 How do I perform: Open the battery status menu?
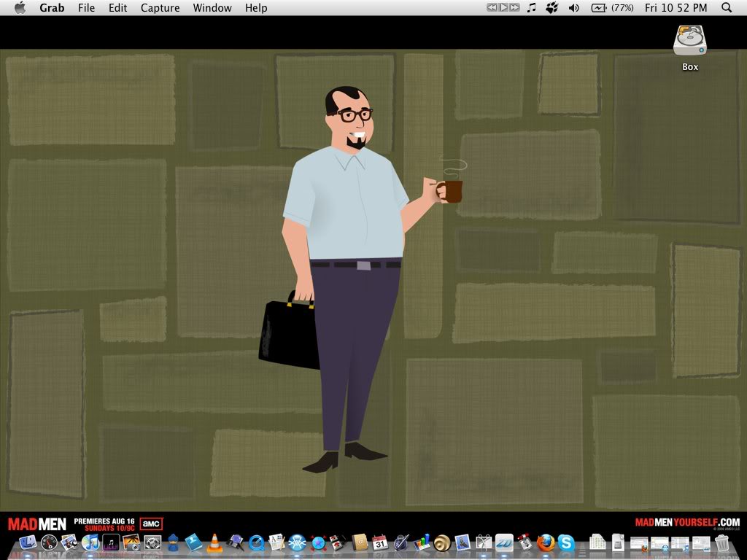[x=612, y=7]
